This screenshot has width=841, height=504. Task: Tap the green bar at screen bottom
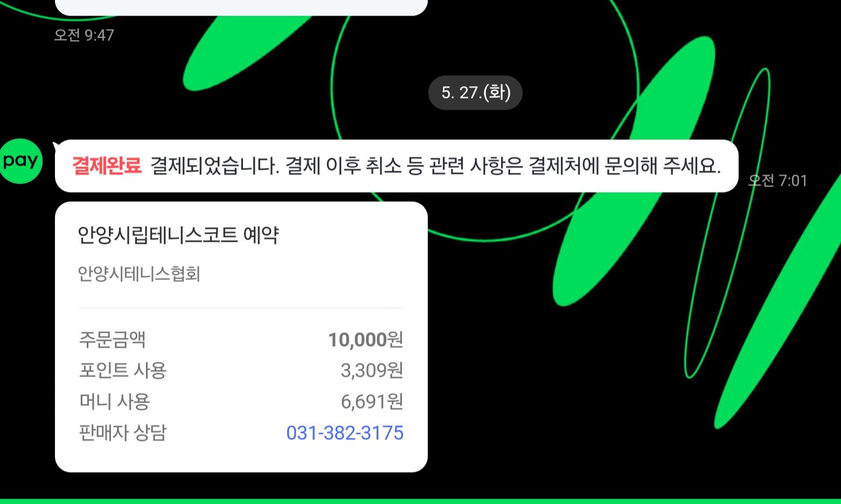pos(420,501)
